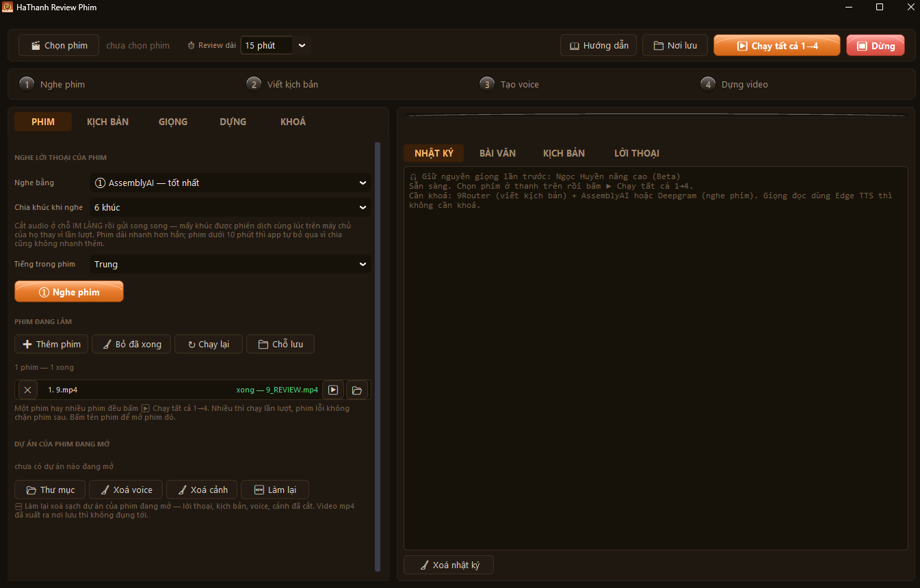Select step 1 Nghe phim in progress bar
The image size is (920, 588).
pyautogui.click(x=53, y=84)
